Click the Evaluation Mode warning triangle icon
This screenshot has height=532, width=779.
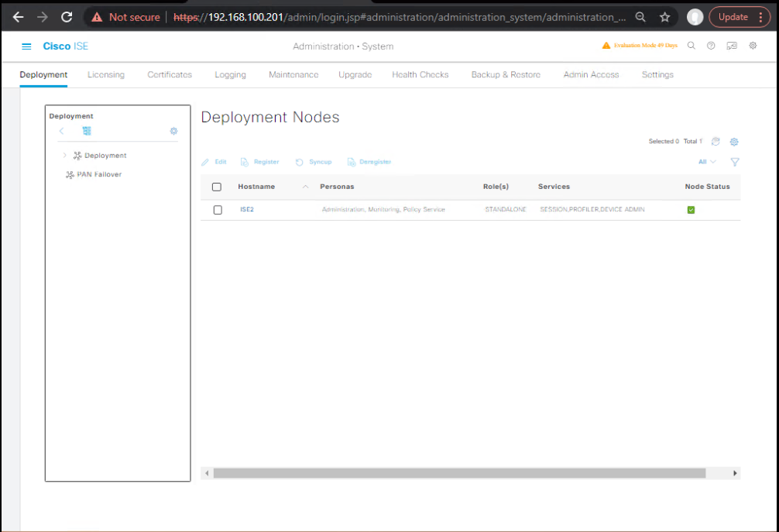(606, 45)
